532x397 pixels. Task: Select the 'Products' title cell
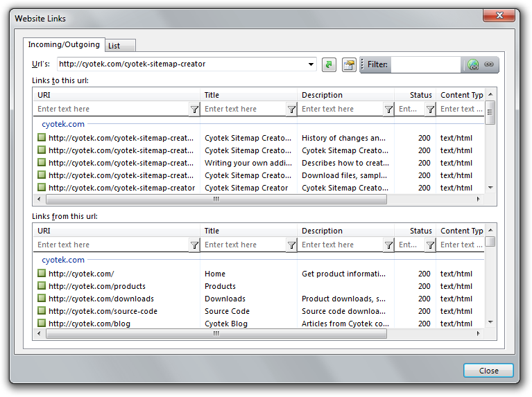click(220, 286)
